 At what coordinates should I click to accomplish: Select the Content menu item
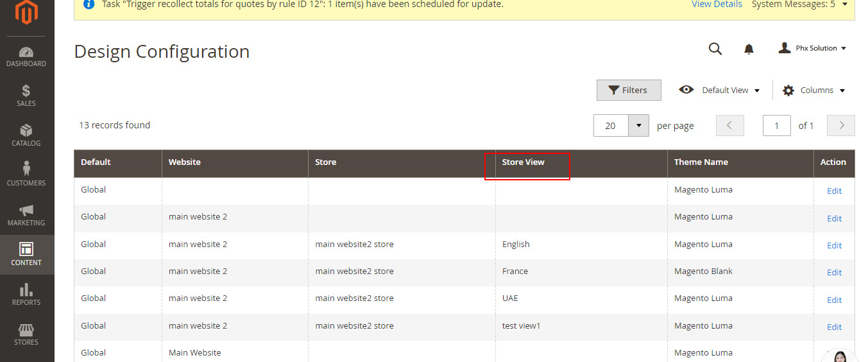tap(26, 254)
